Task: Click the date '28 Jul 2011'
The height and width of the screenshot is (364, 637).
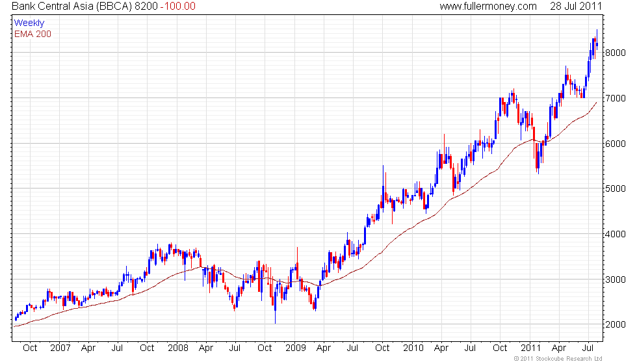Action: click(x=576, y=6)
